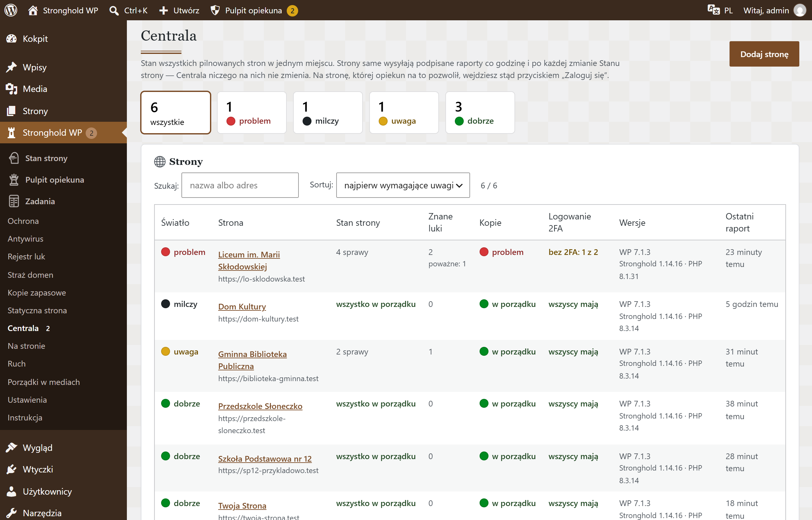The image size is (812, 520).
Task: Click the Strony pages icon
Action: click(x=11, y=111)
